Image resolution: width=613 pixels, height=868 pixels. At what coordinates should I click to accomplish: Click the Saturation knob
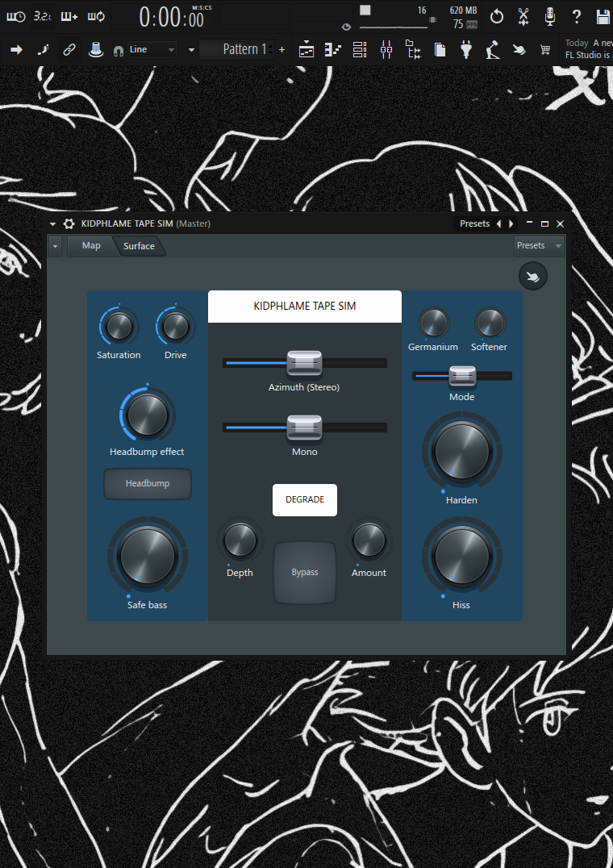(x=119, y=327)
